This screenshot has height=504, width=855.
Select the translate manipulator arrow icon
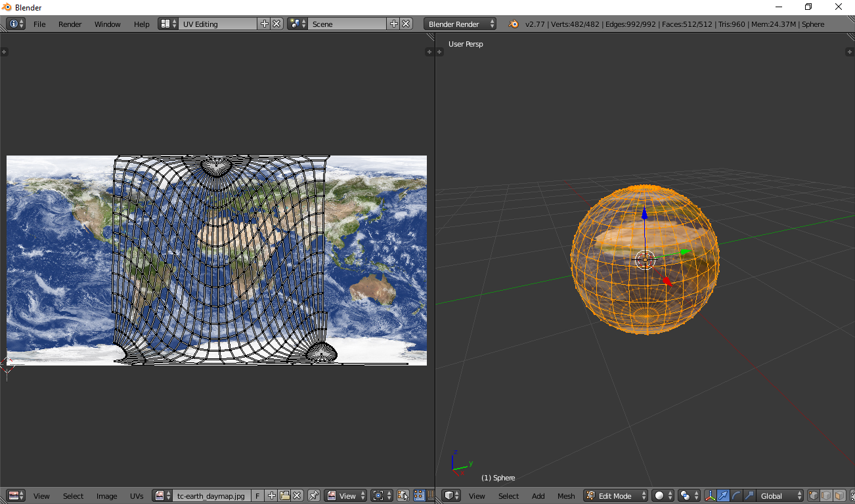point(723,496)
